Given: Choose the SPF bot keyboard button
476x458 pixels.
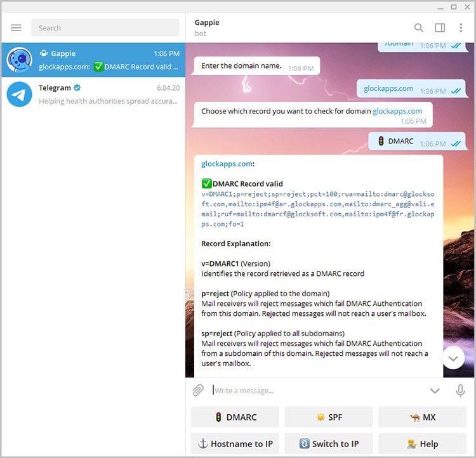Looking at the screenshot, I should [x=329, y=417].
